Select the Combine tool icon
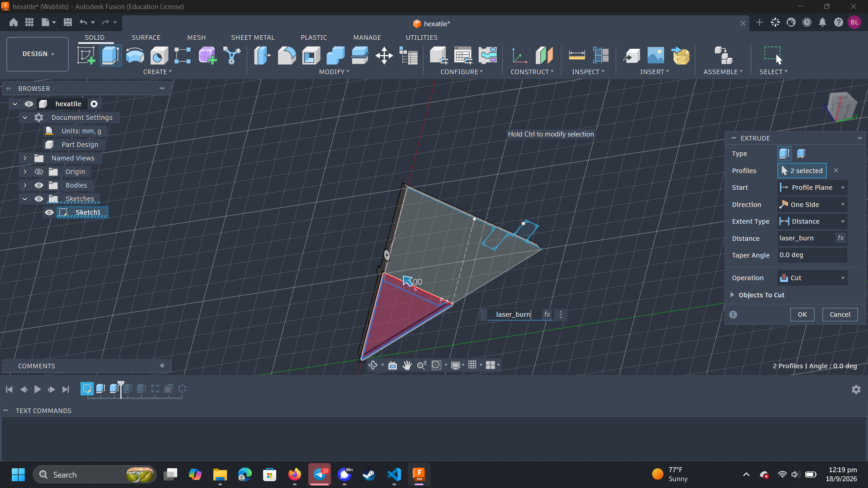 [x=335, y=56]
